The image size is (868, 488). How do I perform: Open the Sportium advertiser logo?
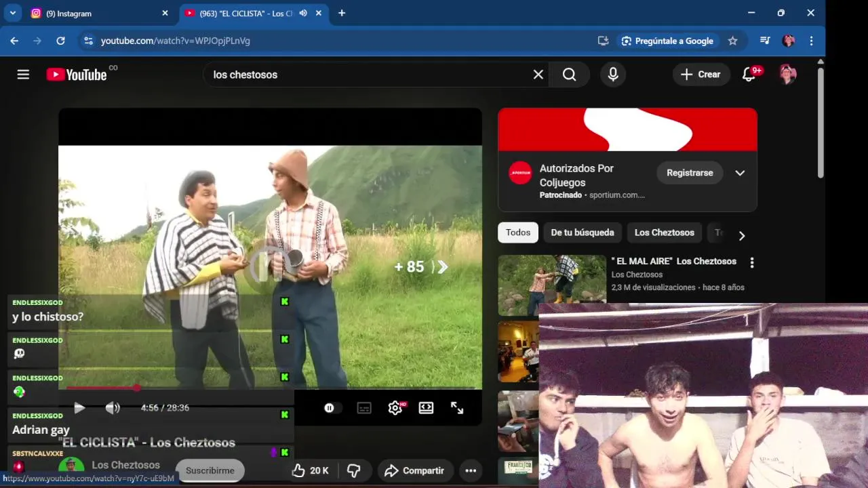point(520,173)
